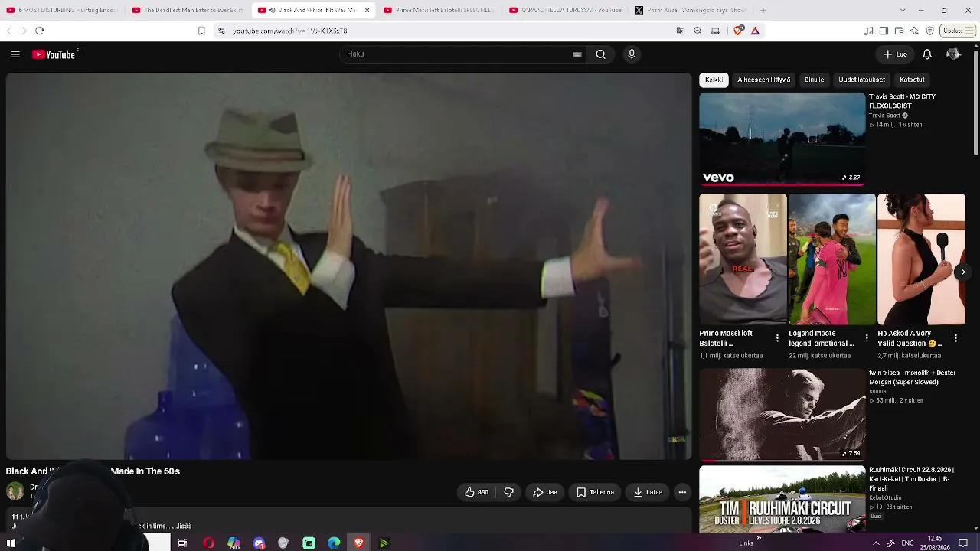Select the Katsotut filter chip
Viewport: 980px width, 551px height.
[x=912, y=80]
